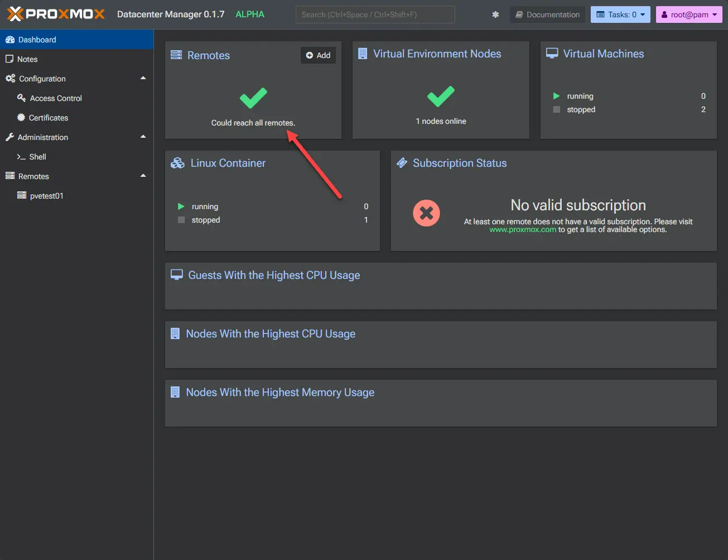Click the Proxmox logo in header
Screen dimensions: 728x560
click(x=56, y=14)
